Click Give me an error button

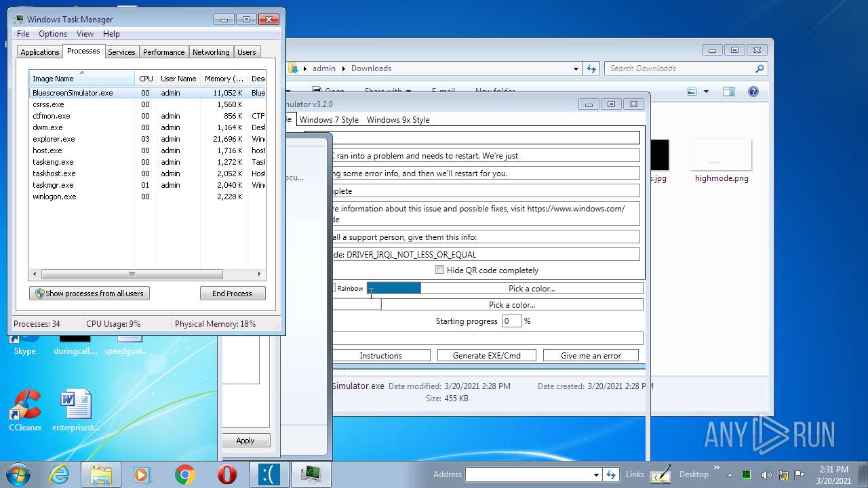point(591,355)
